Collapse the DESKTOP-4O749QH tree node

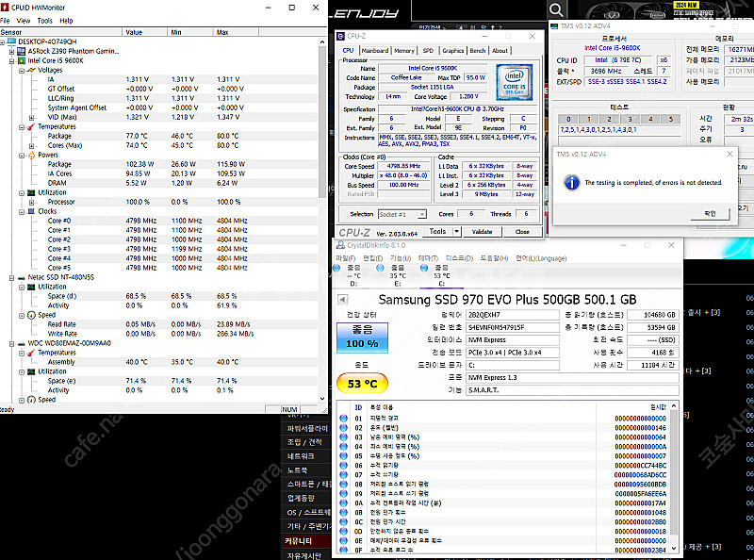pyautogui.click(x=3, y=41)
